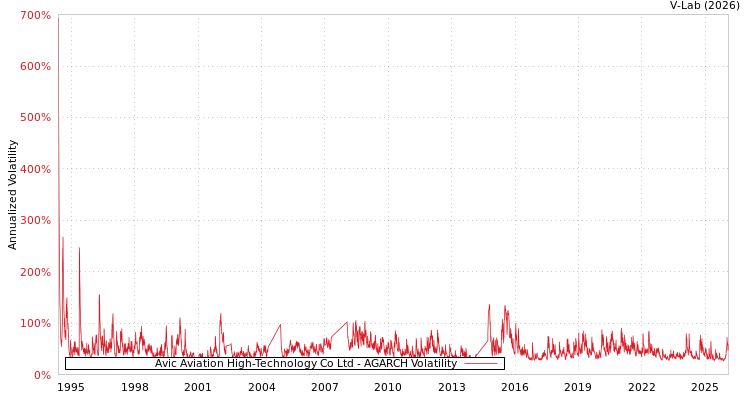This screenshot has height=400, width=750.
Task: Click the 2004 x-axis label
Action: point(262,387)
